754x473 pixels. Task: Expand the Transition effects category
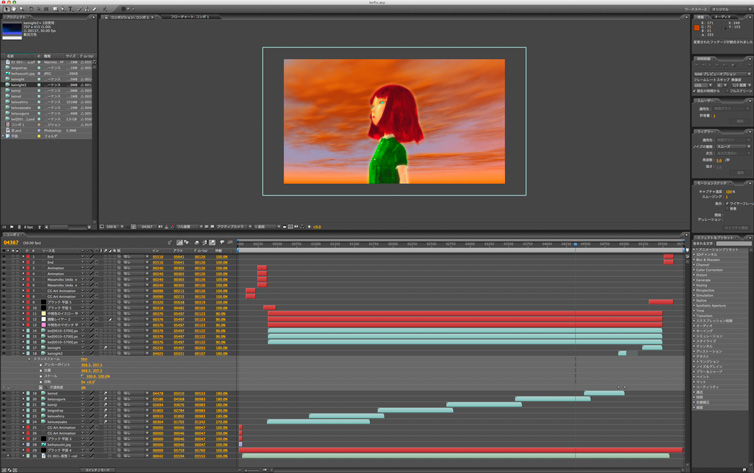[694, 315]
